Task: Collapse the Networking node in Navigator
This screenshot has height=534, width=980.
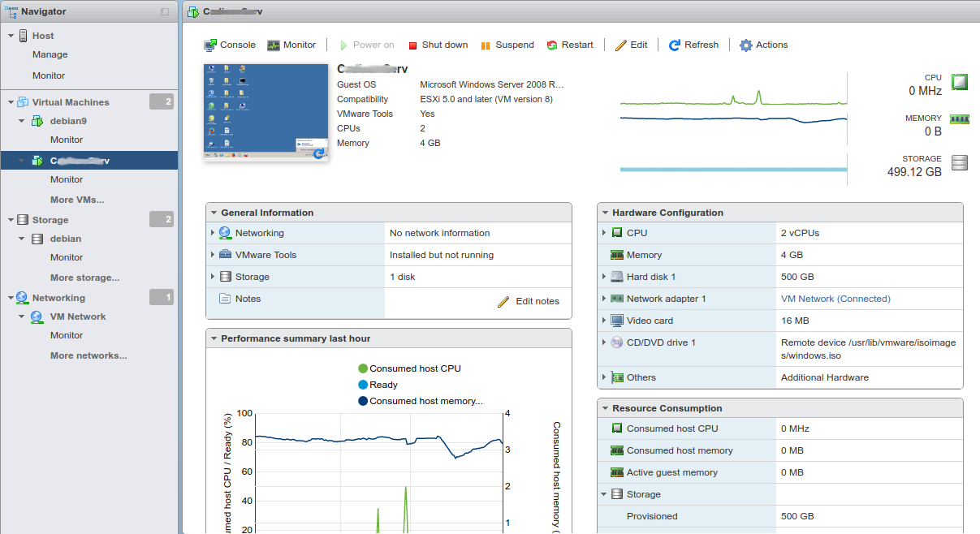Action: pos(11,298)
